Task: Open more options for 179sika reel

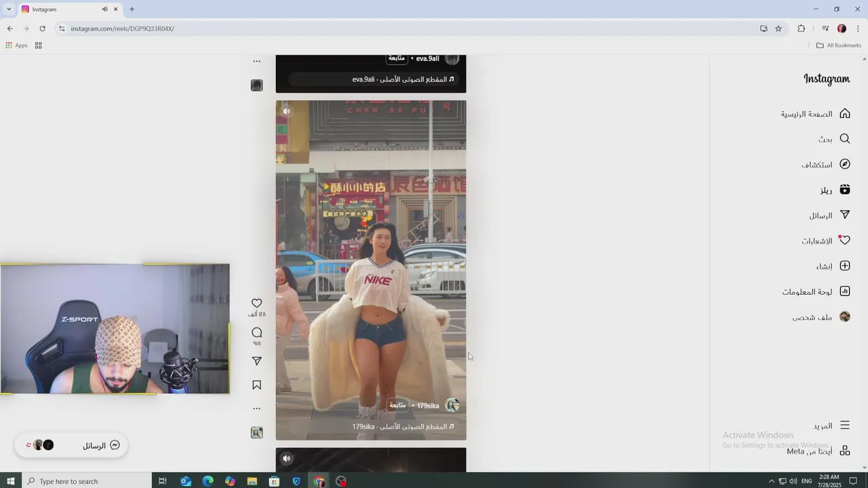Action: 256,409
